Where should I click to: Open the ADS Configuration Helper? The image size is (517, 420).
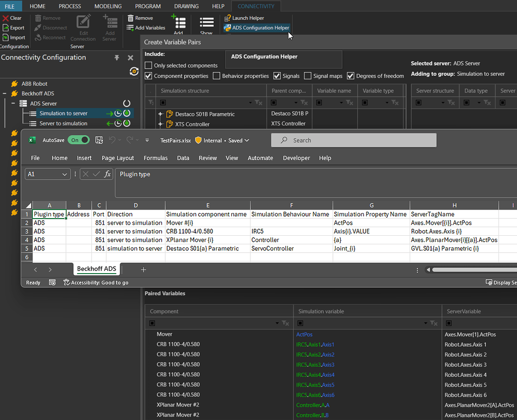[x=260, y=28]
